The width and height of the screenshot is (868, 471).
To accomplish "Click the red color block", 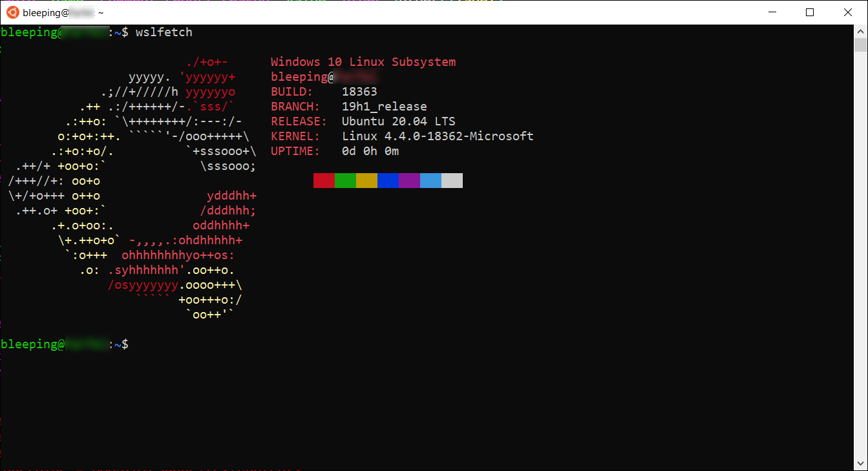I will (x=324, y=180).
